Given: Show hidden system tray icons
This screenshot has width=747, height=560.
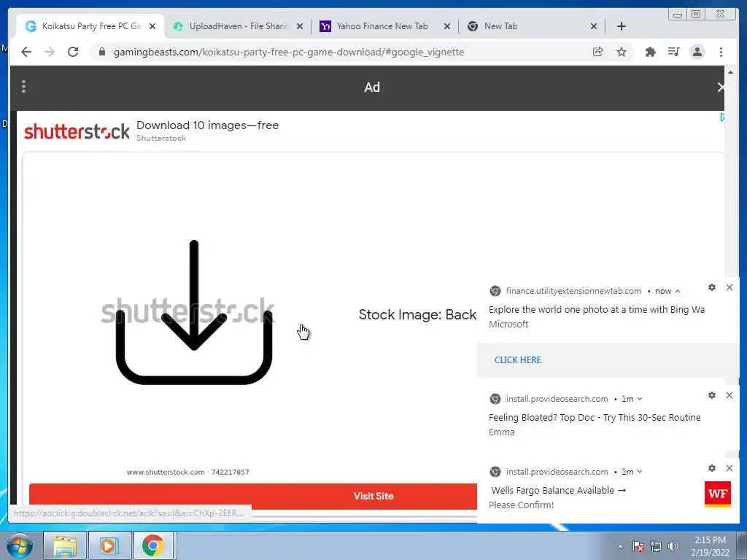Looking at the screenshot, I should [620, 546].
